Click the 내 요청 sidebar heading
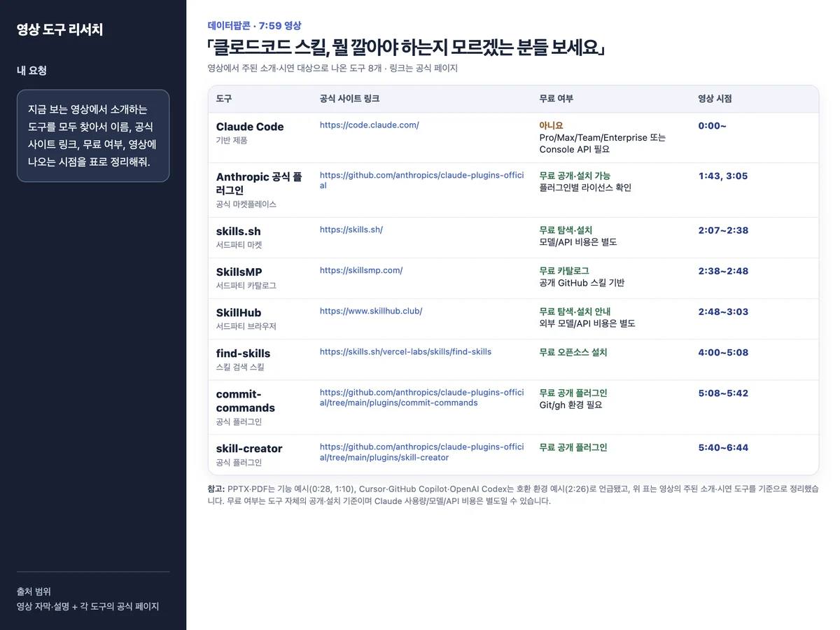Image resolution: width=840 pixels, height=630 pixels. pos(31,70)
